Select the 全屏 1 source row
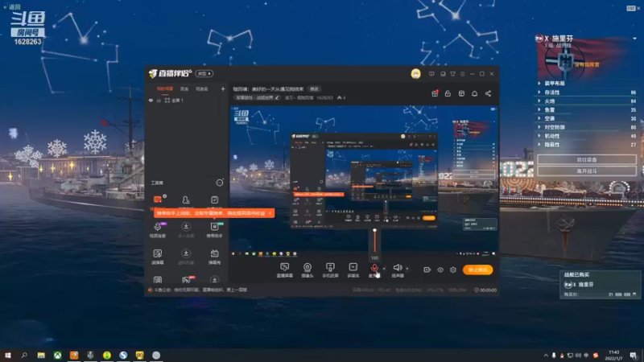 pos(187,100)
